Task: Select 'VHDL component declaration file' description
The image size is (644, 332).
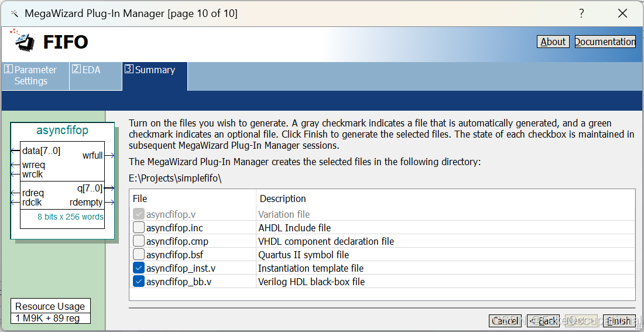Action: [x=326, y=241]
